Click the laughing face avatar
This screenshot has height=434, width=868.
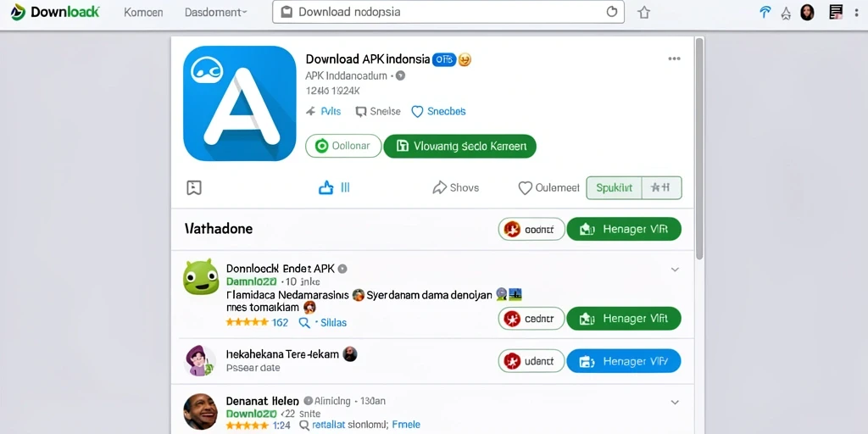point(200,412)
